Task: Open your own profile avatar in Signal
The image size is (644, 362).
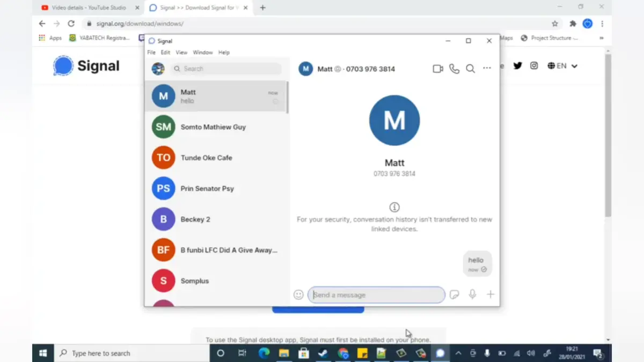Action: pos(158,69)
